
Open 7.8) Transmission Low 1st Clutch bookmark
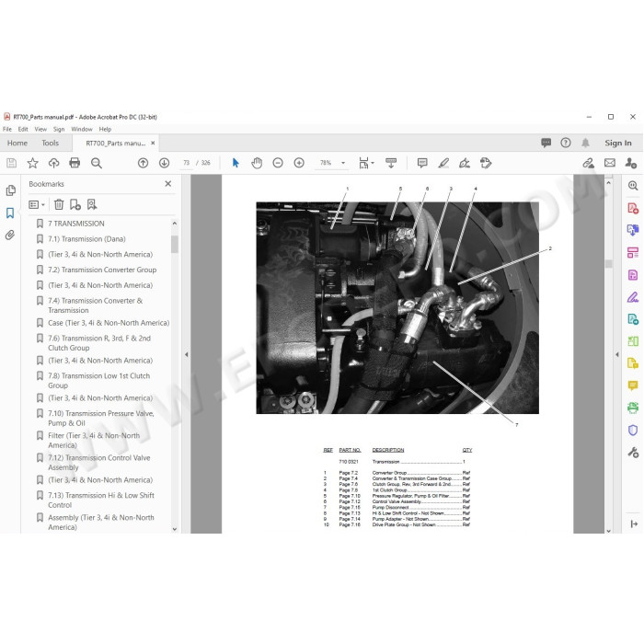pyautogui.click(x=99, y=380)
